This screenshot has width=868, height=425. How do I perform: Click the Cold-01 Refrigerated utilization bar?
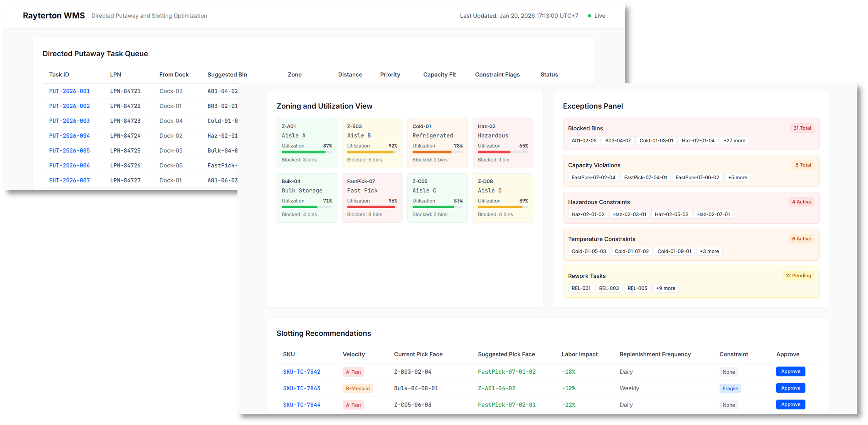437,152
